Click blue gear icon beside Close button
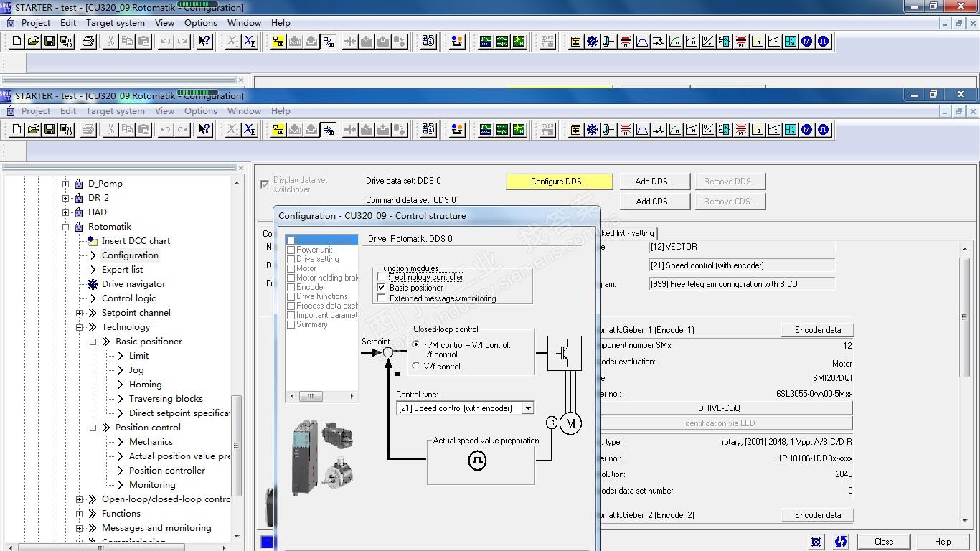Viewport: 980px width, 551px height. (x=816, y=542)
